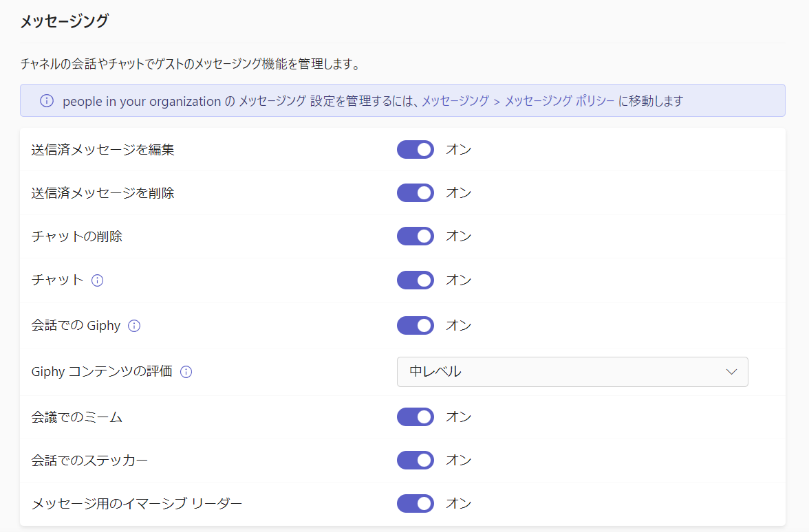Click the メッセージング section heading
809x532 pixels.
click(x=64, y=21)
